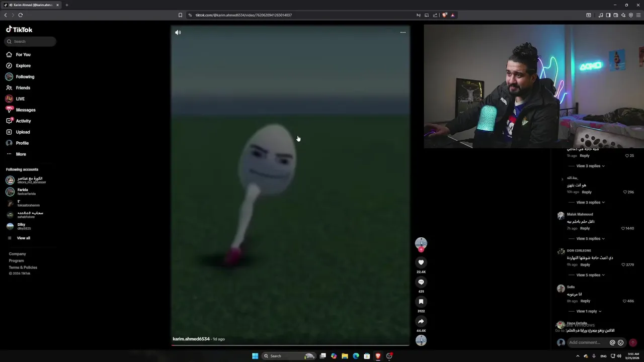Open the Explore page

click(x=18, y=66)
